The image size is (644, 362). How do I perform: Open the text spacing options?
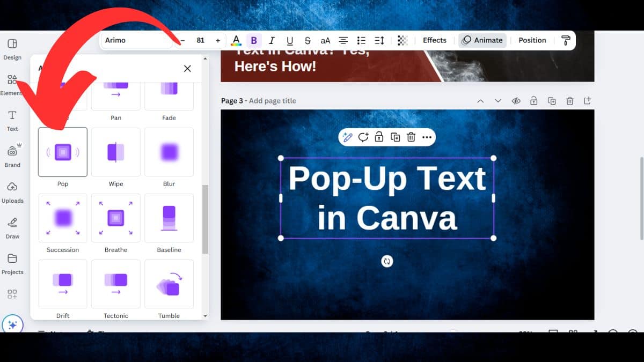tap(379, 40)
